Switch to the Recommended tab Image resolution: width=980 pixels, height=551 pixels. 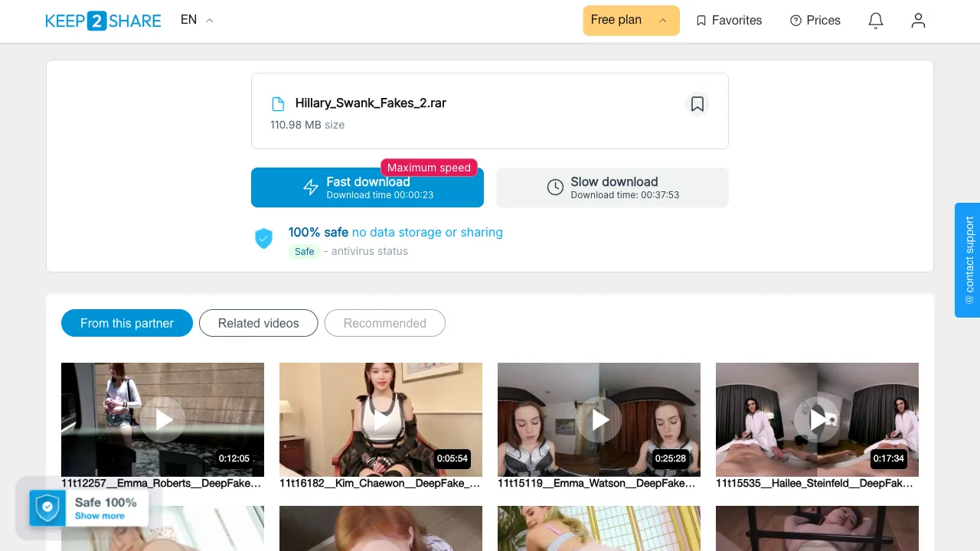(385, 323)
